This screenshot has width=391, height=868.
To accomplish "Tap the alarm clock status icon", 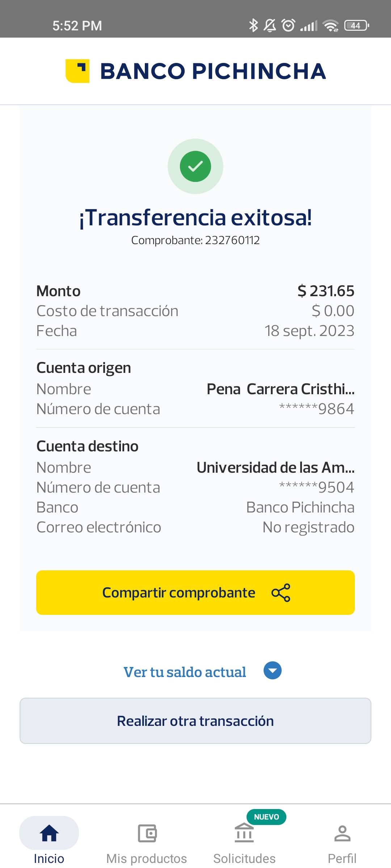I will tap(288, 25).
